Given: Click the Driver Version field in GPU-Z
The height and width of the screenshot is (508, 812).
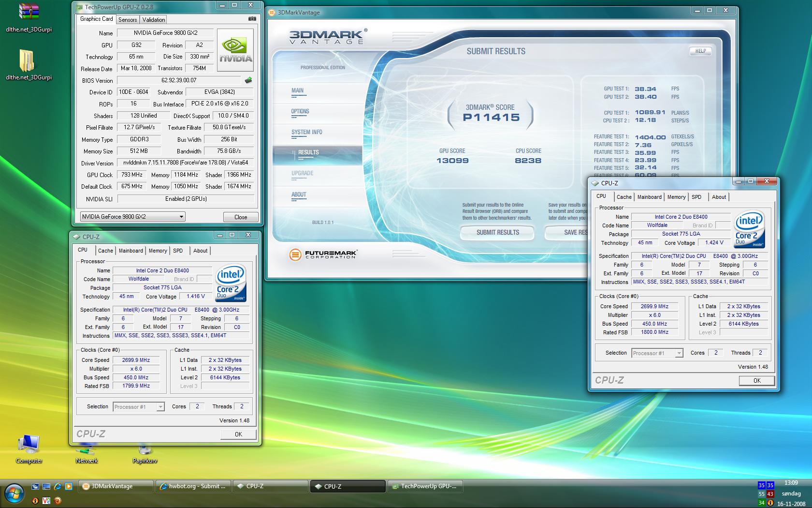Looking at the screenshot, I should [x=186, y=163].
